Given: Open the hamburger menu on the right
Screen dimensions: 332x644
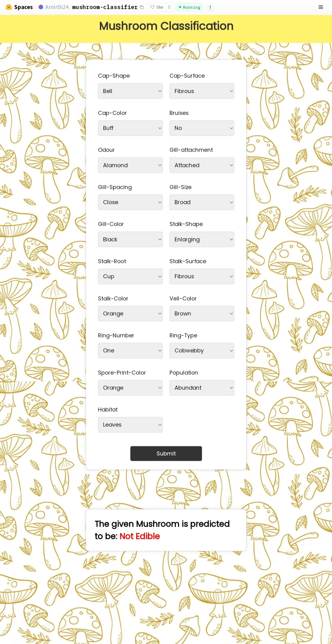Looking at the screenshot, I should [x=321, y=7].
